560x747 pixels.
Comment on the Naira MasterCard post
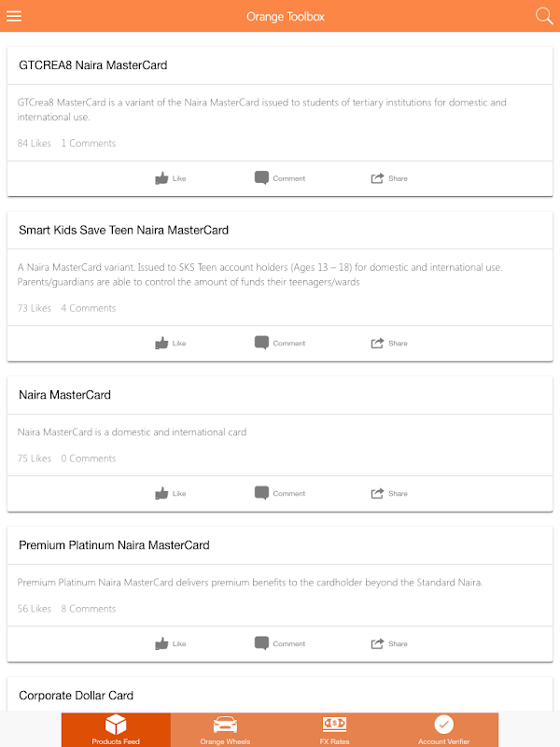point(280,494)
